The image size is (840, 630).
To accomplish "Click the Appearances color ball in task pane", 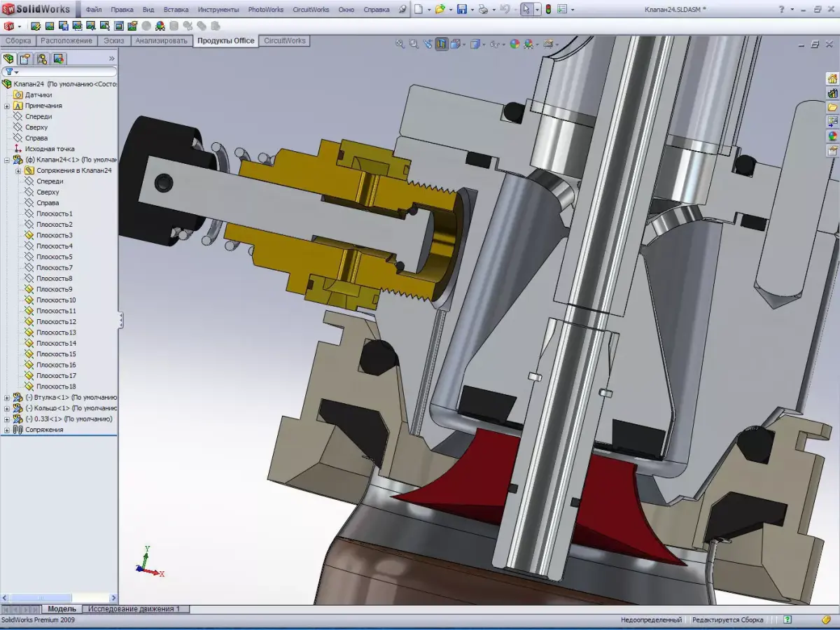I will 832,136.
